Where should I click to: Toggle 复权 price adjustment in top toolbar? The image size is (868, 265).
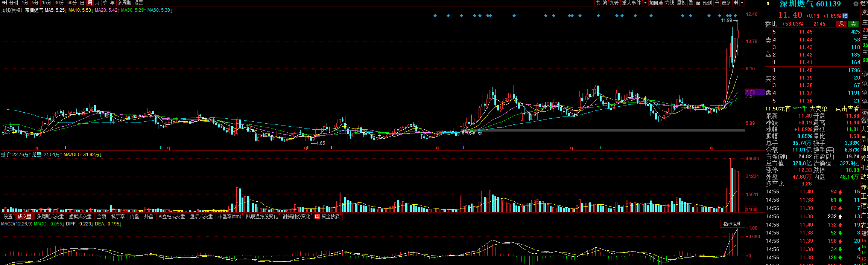tap(681, 3)
